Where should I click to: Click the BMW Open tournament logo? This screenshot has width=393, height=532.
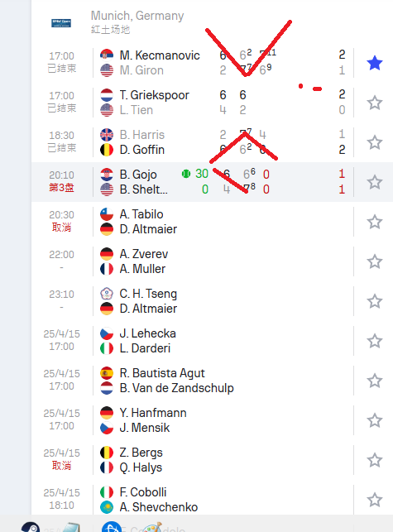61,22
